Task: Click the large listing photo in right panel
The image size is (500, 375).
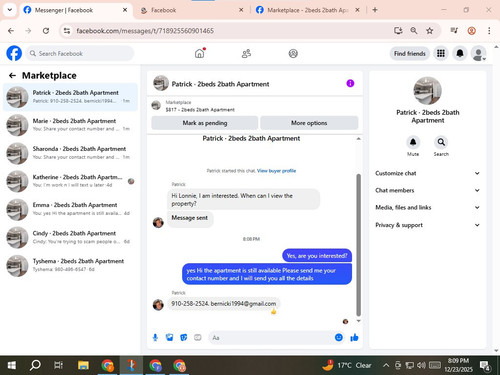Action: click(x=427, y=91)
